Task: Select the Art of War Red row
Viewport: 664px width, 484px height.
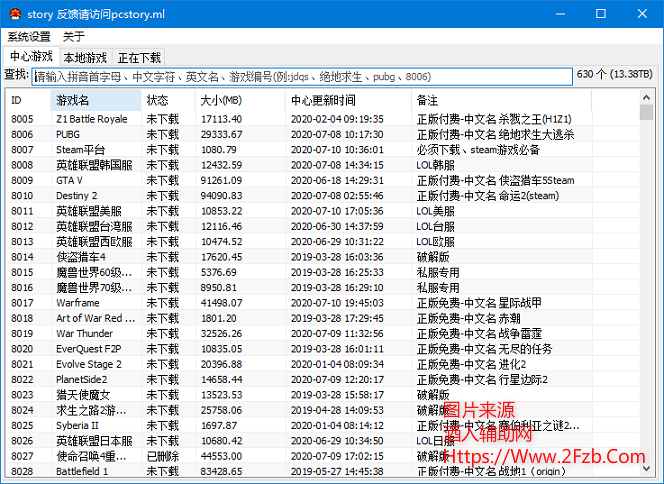Action: (323, 318)
